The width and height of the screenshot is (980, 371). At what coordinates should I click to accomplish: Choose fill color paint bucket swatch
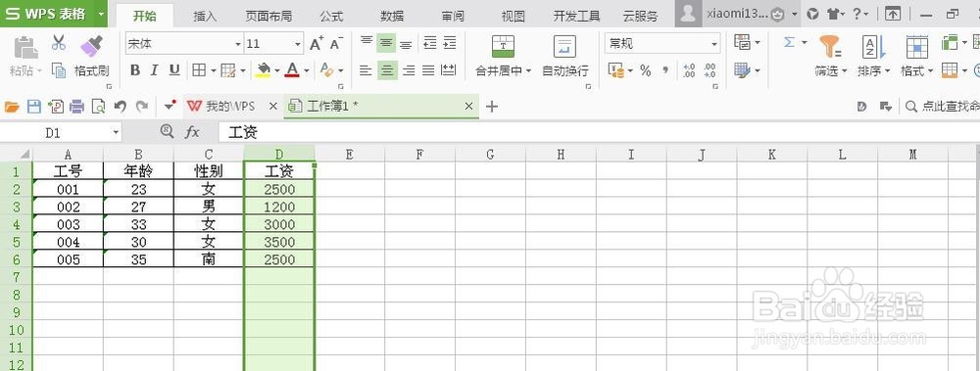263,70
